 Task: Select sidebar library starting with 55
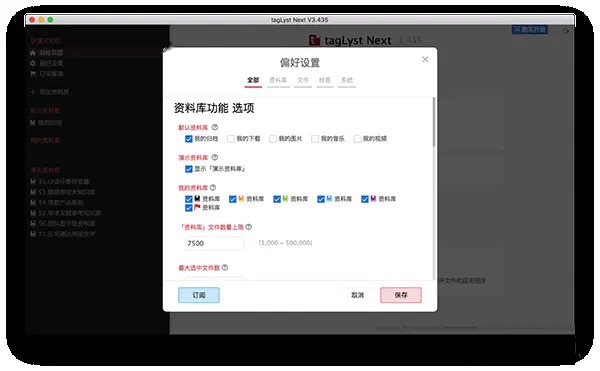click(70, 213)
